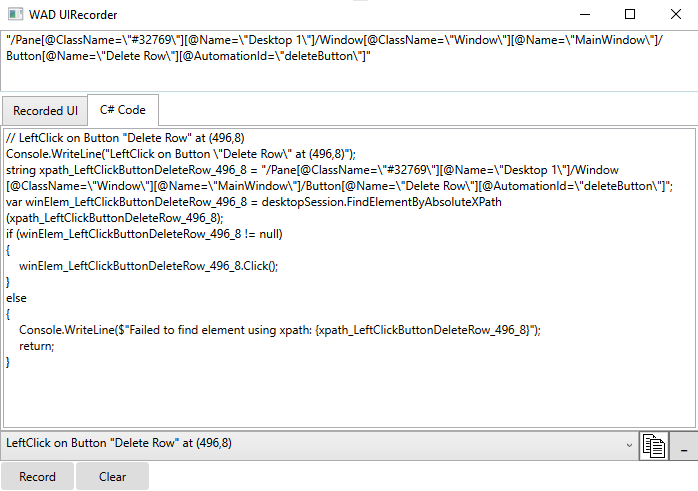The height and width of the screenshot is (491, 698).
Task: Start recording with the Record button
Action: pyautogui.click(x=37, y=477)
